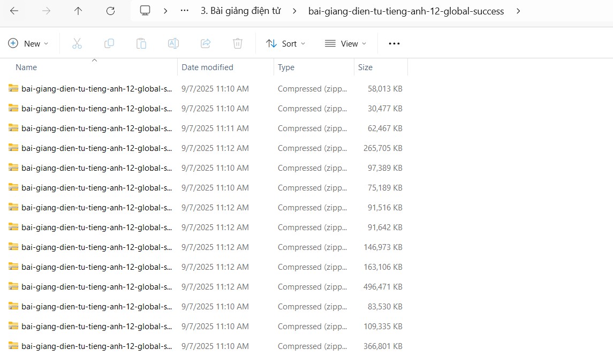Open the View options dropdown
Image resolution: width=613 pixels, height=364 pixels.
pos(345,43)
